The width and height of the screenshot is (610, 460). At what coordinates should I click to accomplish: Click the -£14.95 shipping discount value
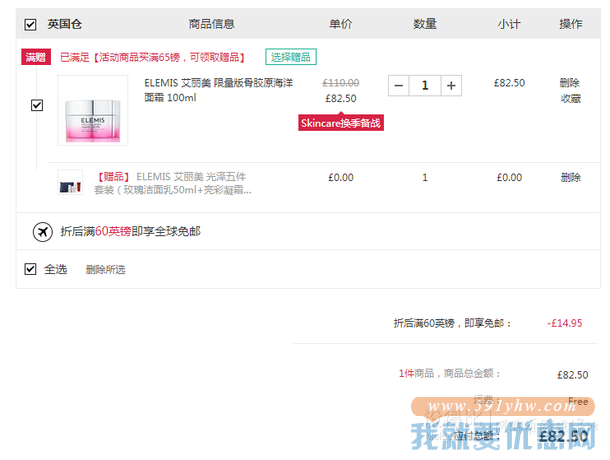tap(564, 323)
